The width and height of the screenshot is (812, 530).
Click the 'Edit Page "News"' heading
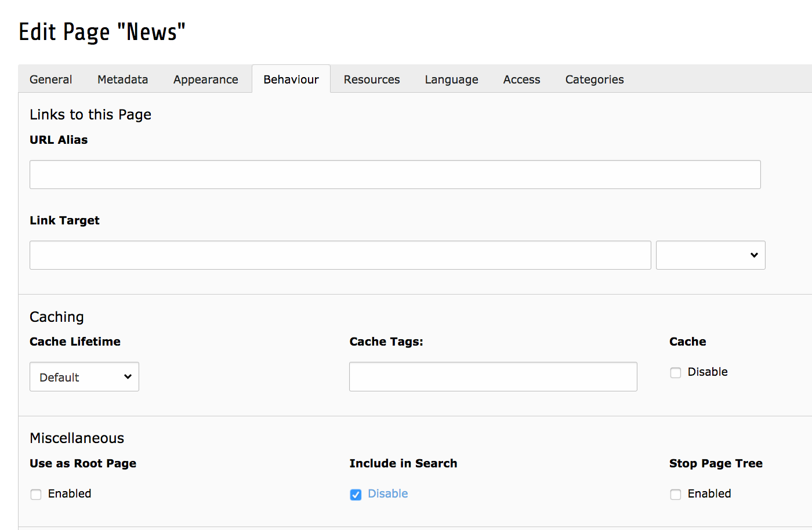tap(102, 32)
